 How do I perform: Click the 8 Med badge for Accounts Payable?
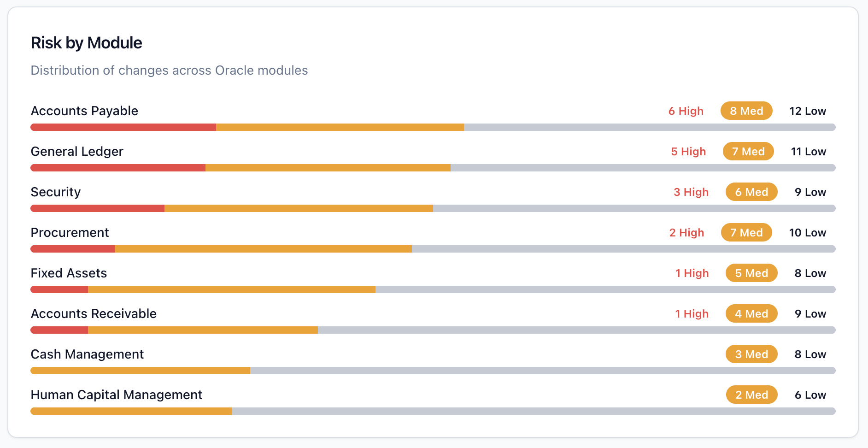[746, 111]
